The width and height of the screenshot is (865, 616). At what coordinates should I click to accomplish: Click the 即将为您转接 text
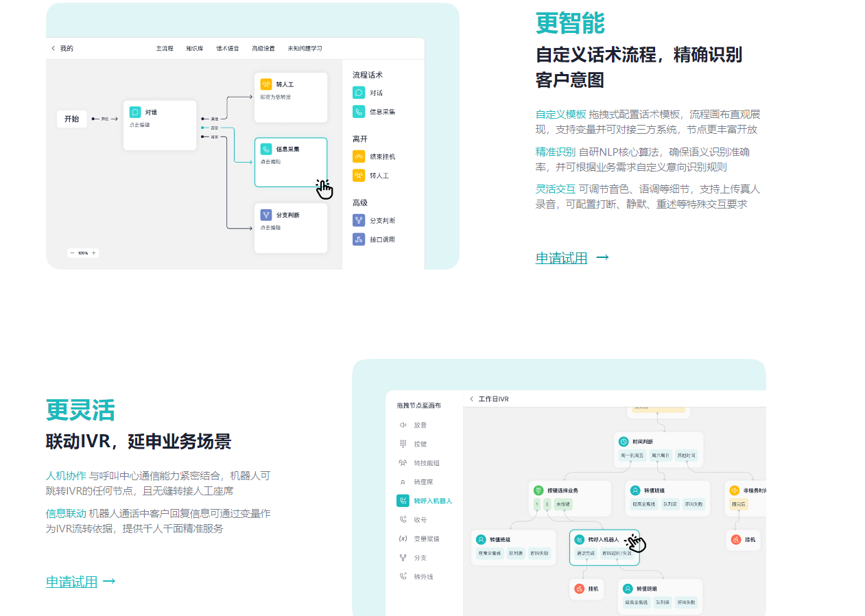coord(276,97)
